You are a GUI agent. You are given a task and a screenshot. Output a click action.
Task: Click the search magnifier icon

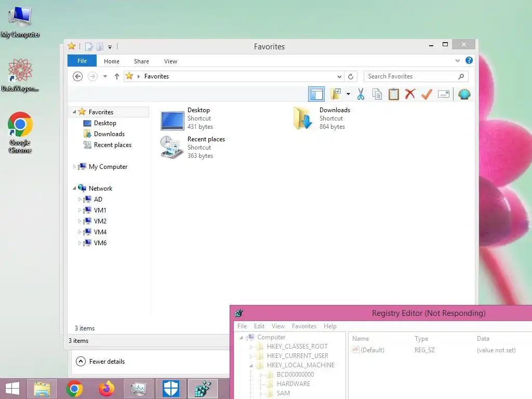click(461, 76)
